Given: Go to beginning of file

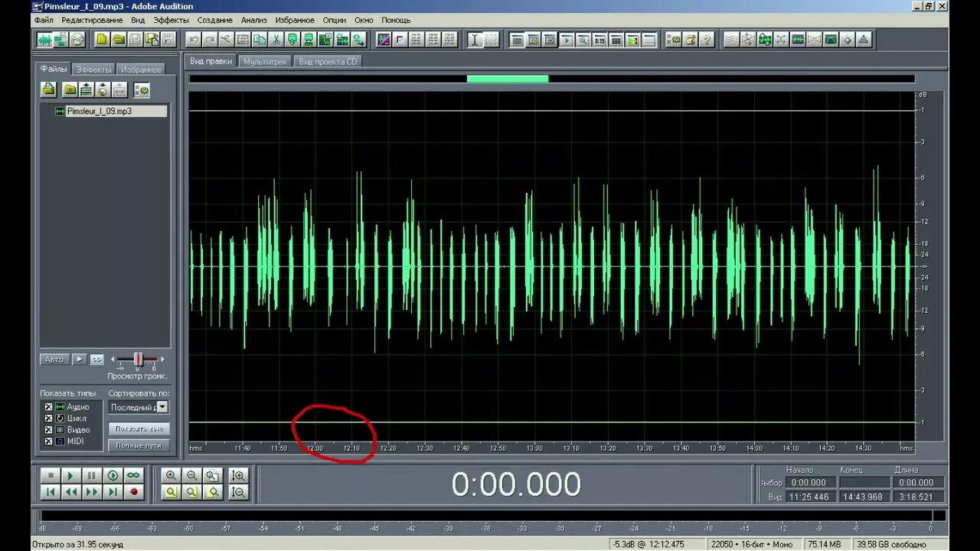Looking at the screenshot, I should 51,492.
